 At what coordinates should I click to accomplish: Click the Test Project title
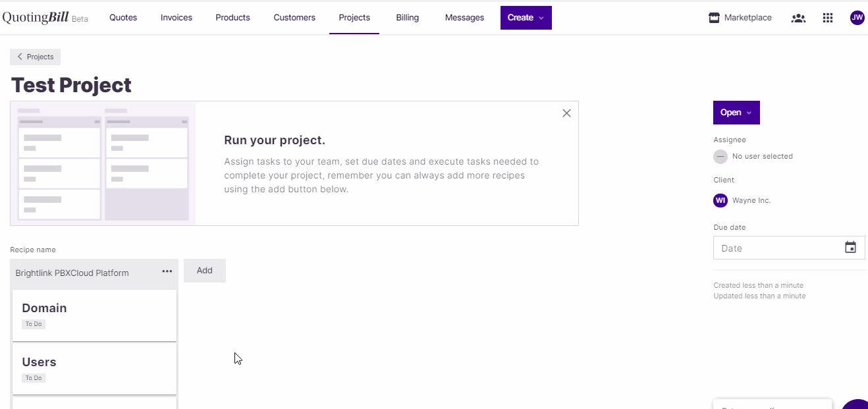coord(71,85)
